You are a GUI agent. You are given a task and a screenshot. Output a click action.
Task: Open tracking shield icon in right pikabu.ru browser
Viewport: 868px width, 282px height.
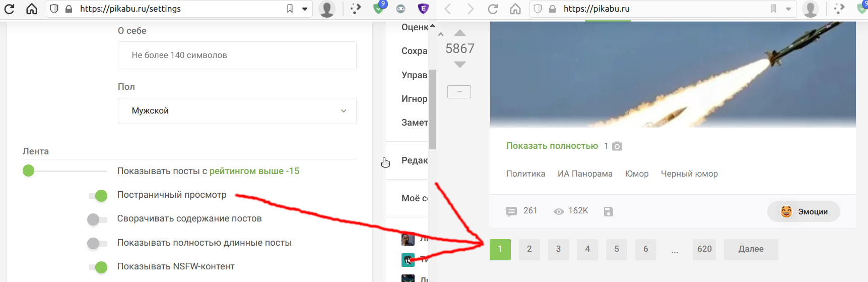538,9
